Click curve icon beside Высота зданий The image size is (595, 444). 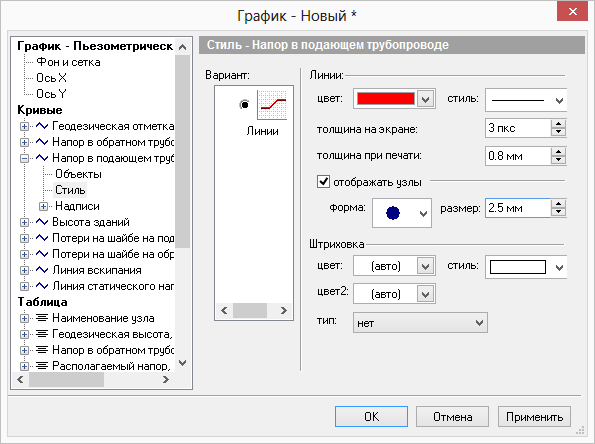pyautogui.click(x=42, y=222)
